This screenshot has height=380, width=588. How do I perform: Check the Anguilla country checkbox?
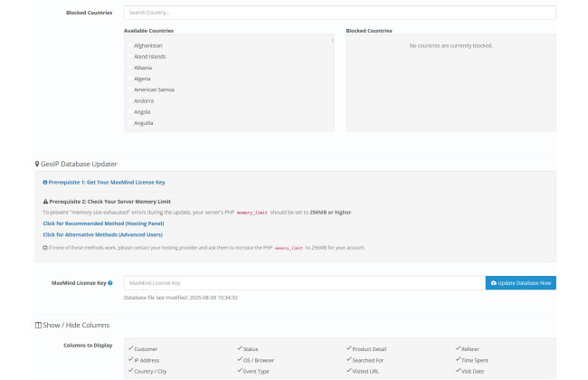130,123
